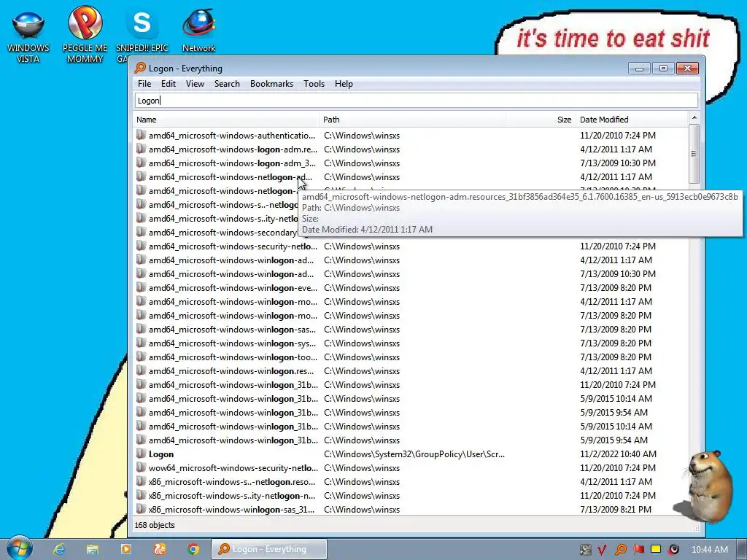Click folder icon of the winlogon.res row
Viewport: 747px width, 560px height.
141,370
